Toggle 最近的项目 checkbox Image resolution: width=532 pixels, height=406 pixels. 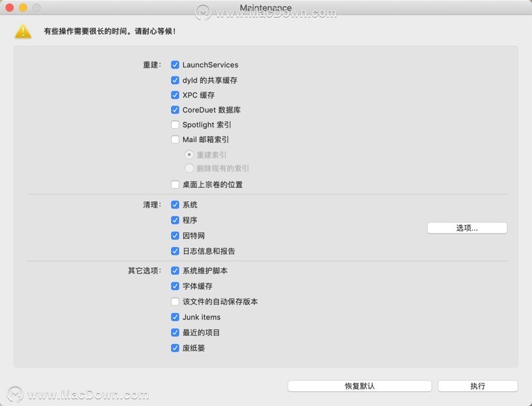click(175, 333)
